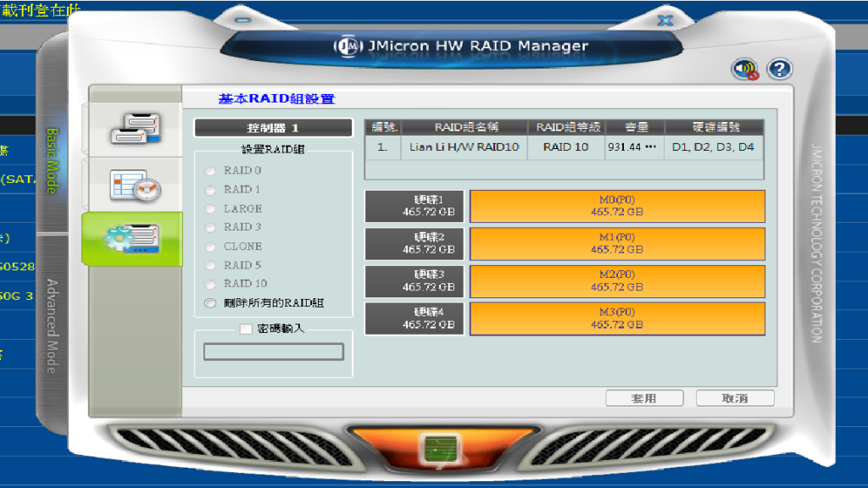
Task: Open the disk information sidebar icon
Action: pyautogui.click(x=136, y=129)
